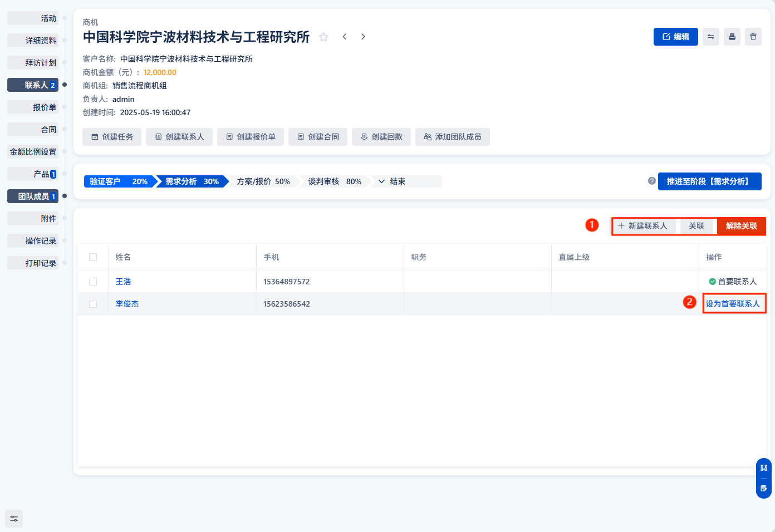
Task: Select the 谈判审核 80% stage
Action: pos(335,181)
